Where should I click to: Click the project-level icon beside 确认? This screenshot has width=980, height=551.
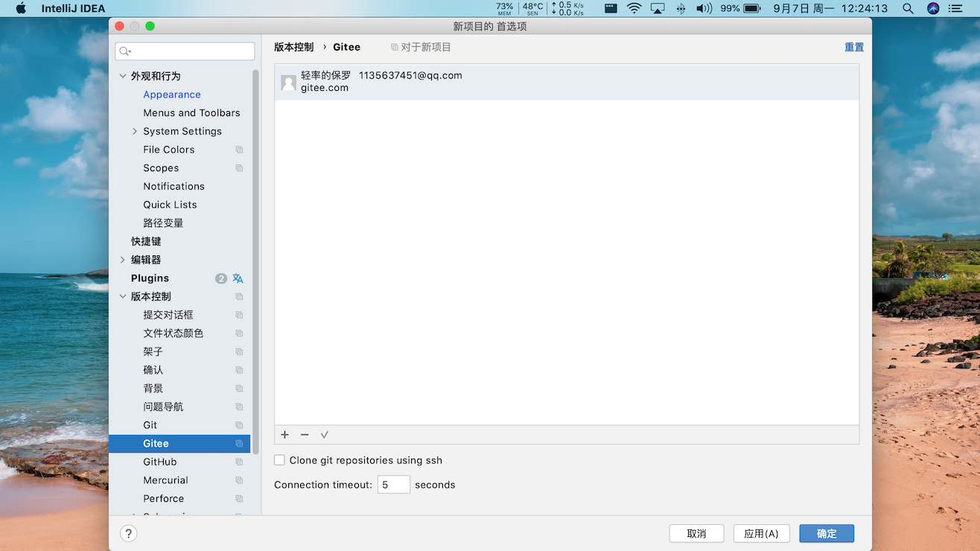[239, 370]
